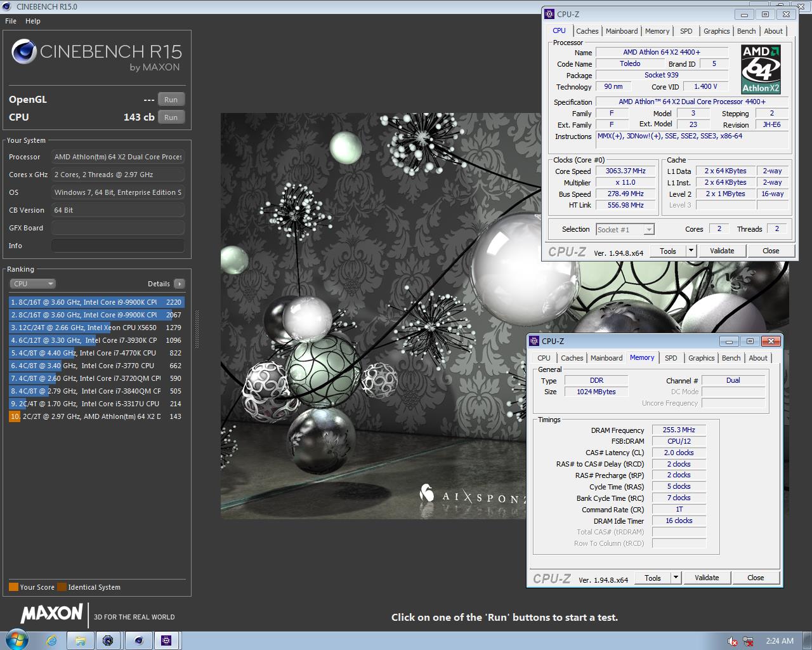Click Validate in Memory CPU-Z window
The height and width of the screenshot is (650, 812).
(707, 578)
